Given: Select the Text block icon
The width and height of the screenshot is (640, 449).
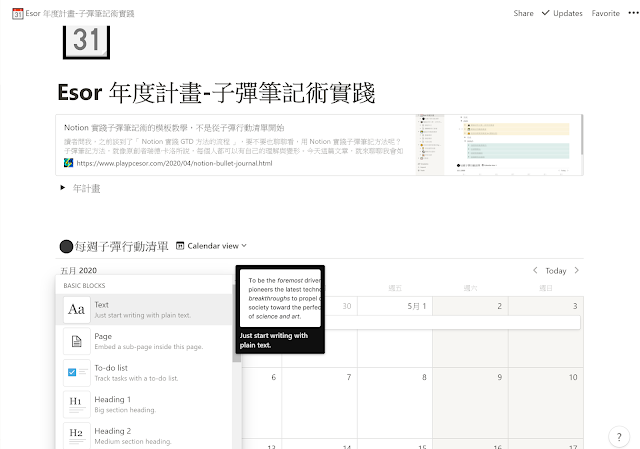Looking at the screenshot, I should [x=76, y=310].
